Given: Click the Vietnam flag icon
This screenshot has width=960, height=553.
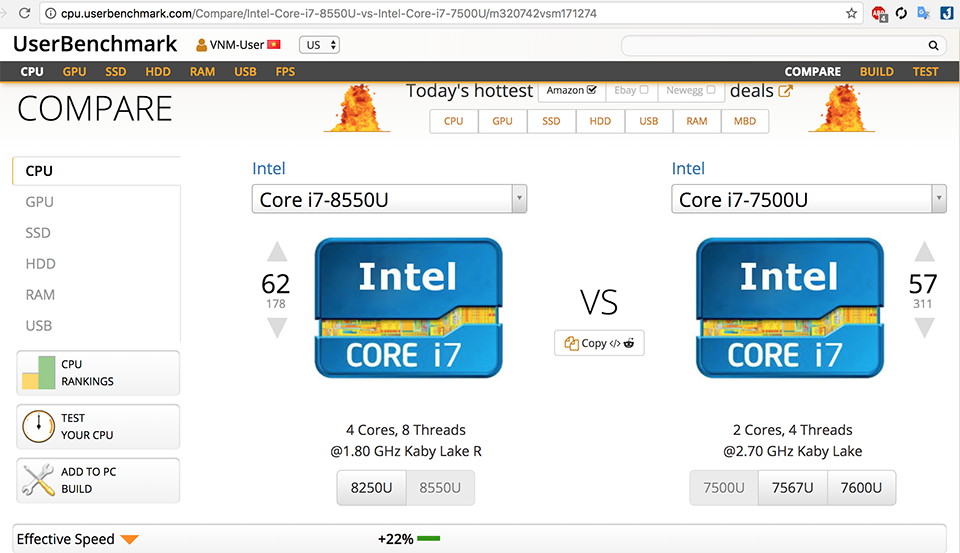Looking at the screenshot, I should coord(274,45).
